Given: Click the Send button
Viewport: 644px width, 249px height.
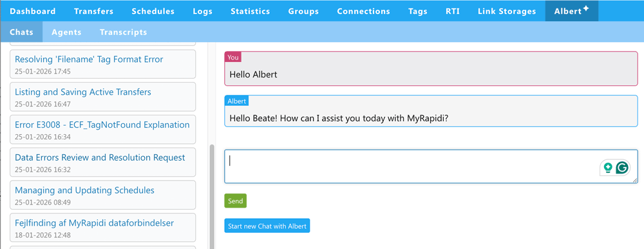Looking at the screenshot, I should tap(235, 201).
